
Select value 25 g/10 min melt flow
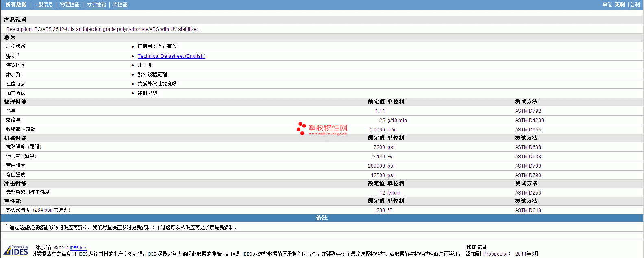click(x=393, y=120)
